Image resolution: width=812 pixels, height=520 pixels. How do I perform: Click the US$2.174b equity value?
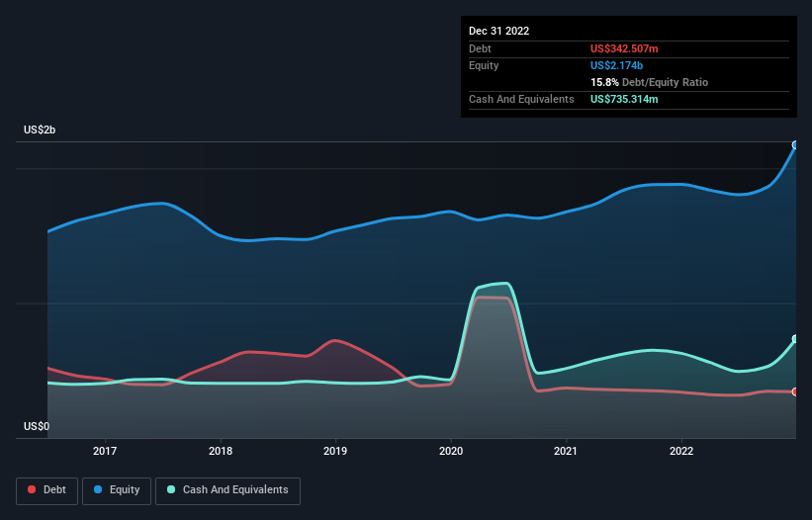pyautogui.click(x=616, y=65)
